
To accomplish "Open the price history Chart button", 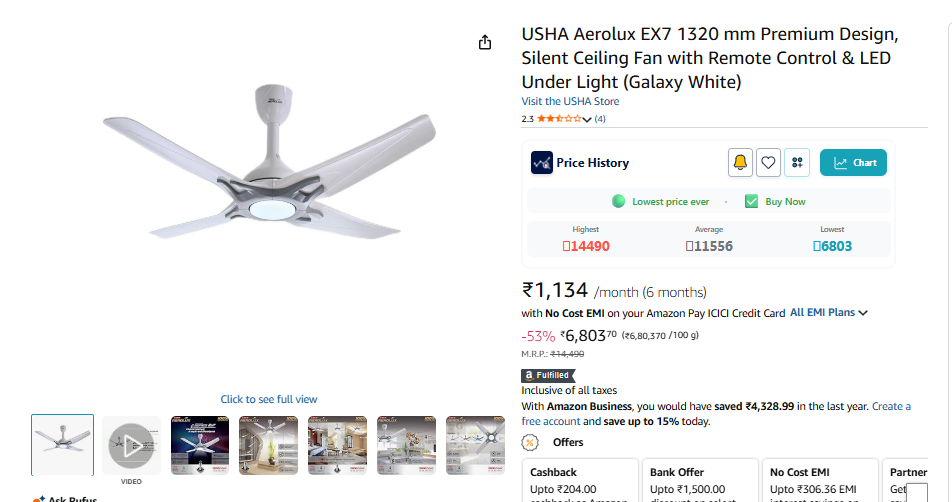I will tap(853, 163).
